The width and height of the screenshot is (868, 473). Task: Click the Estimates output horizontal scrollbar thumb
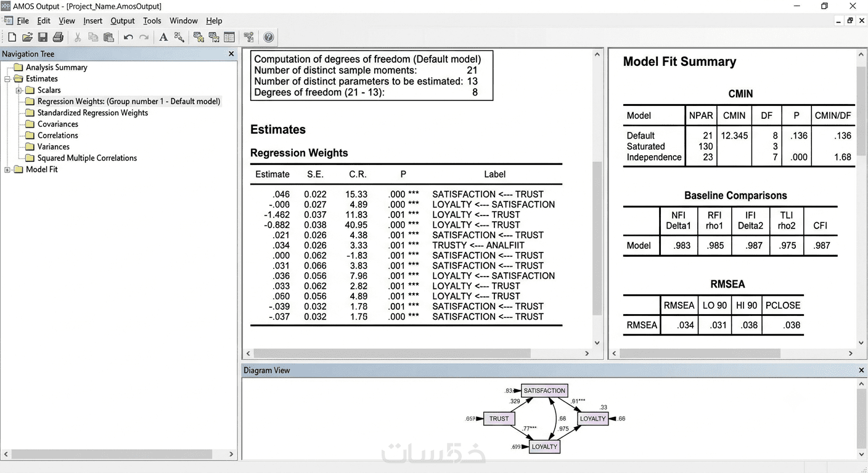click(x=392, y=354)
